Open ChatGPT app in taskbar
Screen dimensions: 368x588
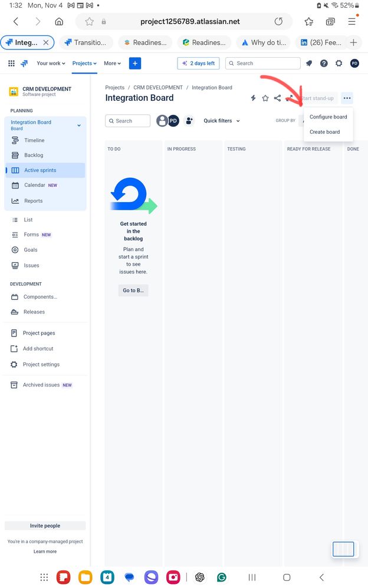[200, 577]
